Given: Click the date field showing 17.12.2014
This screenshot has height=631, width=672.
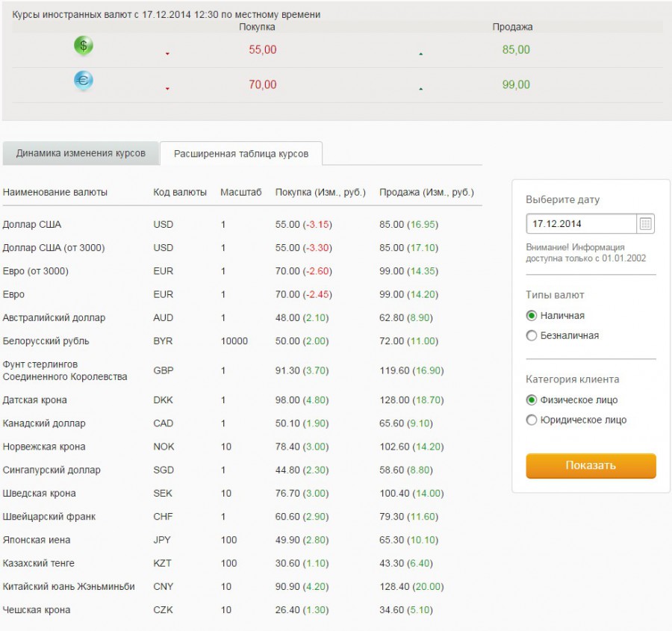Looking at the screenshot, I should (x=581, y=223).
